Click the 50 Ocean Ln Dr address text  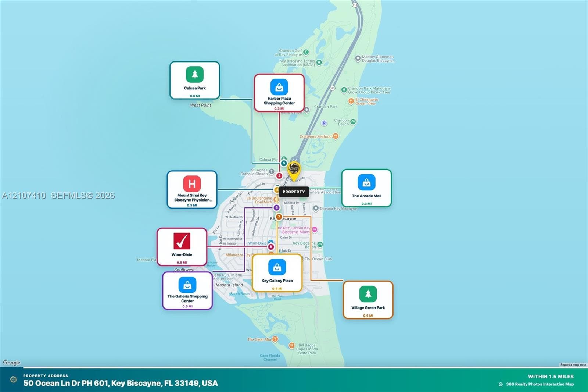pos(121,383)
